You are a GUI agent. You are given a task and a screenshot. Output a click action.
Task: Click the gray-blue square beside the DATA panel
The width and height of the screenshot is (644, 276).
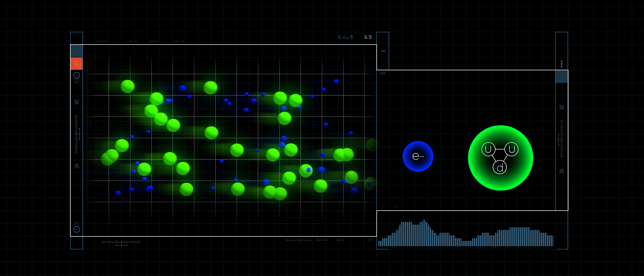[562, 77]
